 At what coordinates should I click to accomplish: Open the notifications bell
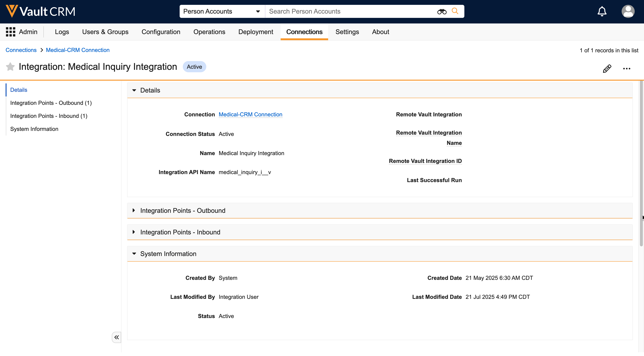pos(602,11)
